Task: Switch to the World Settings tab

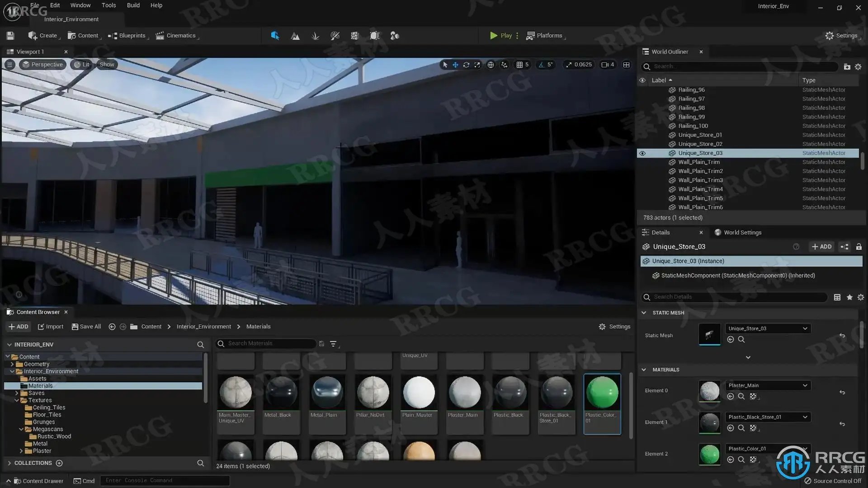Action: point(738,233)
